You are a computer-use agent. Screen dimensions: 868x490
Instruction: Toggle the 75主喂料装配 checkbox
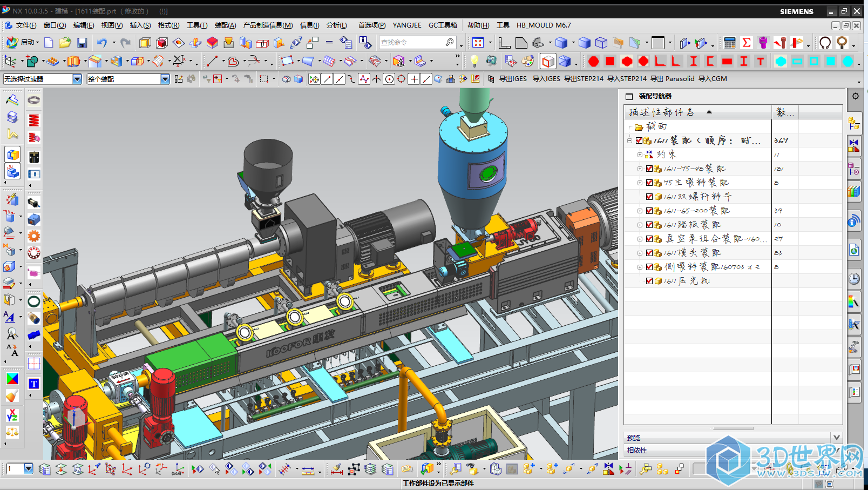pos(649,183)
